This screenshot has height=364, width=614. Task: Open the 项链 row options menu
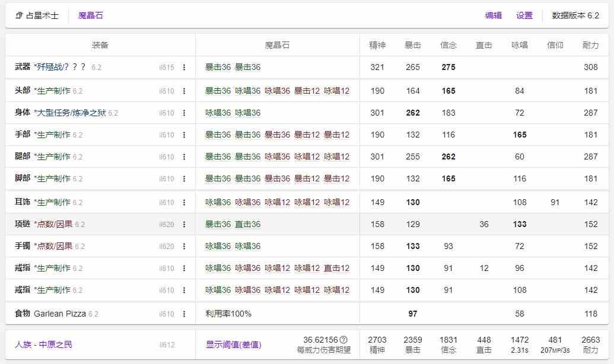pyautogui.click(x=184, y=225)
